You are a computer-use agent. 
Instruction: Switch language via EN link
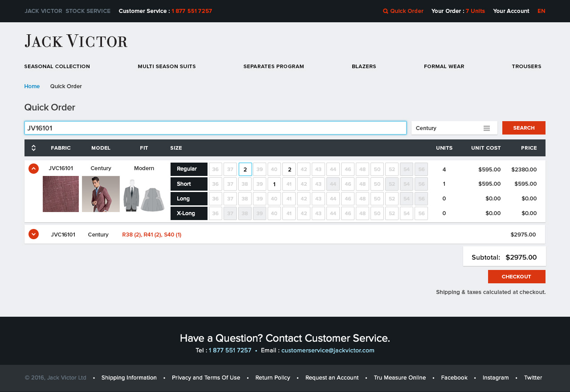tap(541, 11)
